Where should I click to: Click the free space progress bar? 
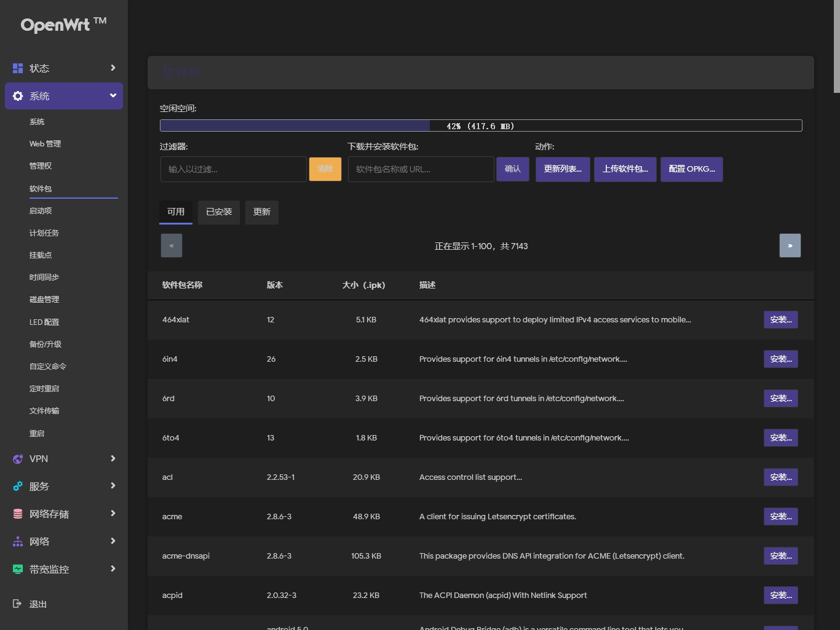(481, 126)
